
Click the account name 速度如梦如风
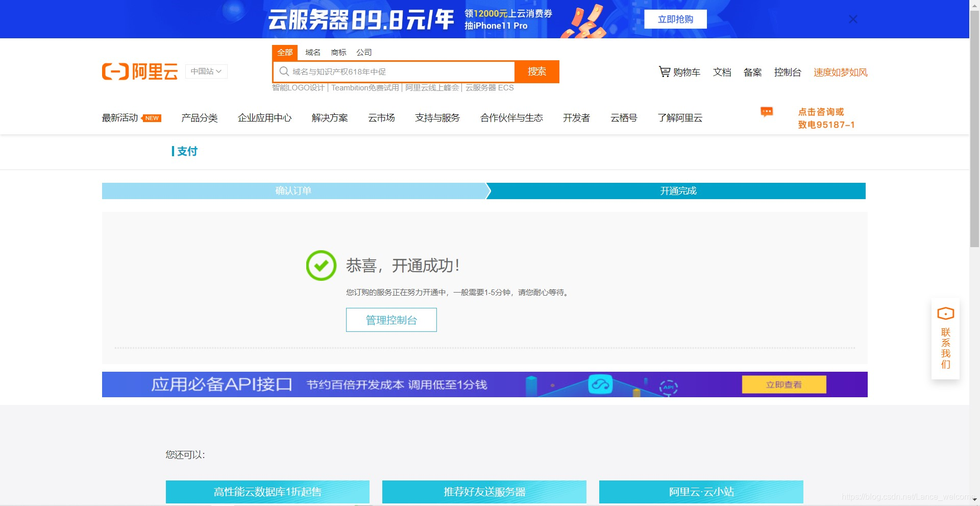pyautogui.click(x=841, y=73)
